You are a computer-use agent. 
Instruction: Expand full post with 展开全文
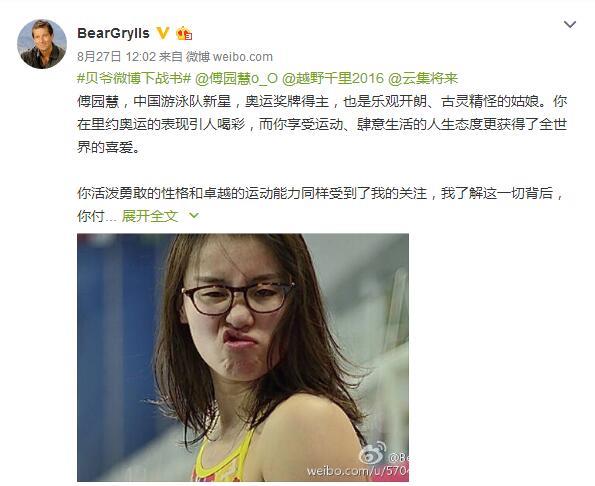coord(150,216)
